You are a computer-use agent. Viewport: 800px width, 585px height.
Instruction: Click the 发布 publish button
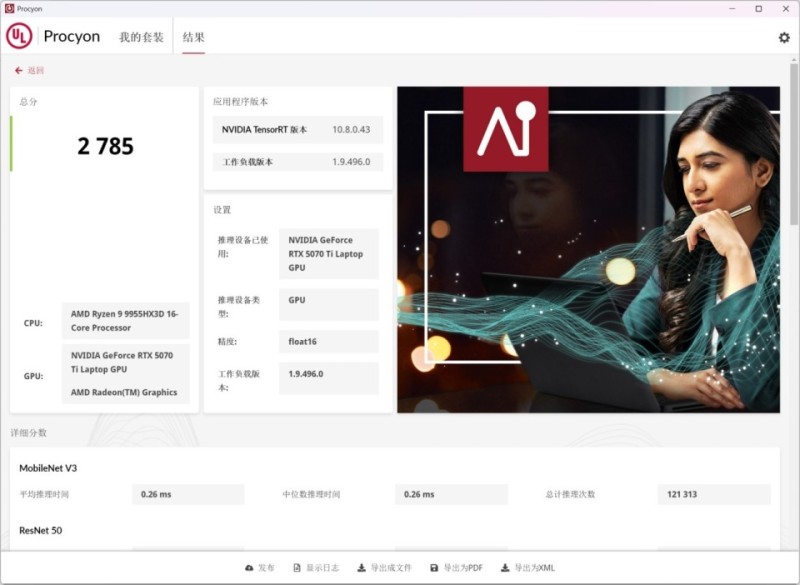(x=264, y=566)
